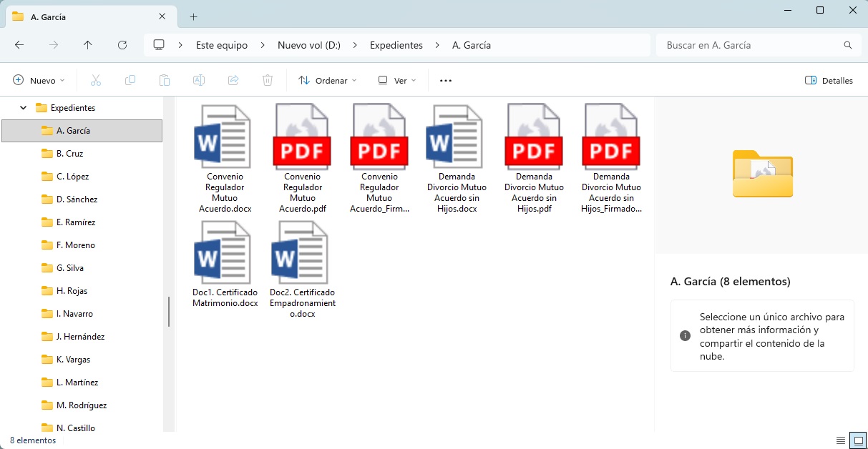Go up one folder level
868x449 pixels.
[x=87, y=44]
